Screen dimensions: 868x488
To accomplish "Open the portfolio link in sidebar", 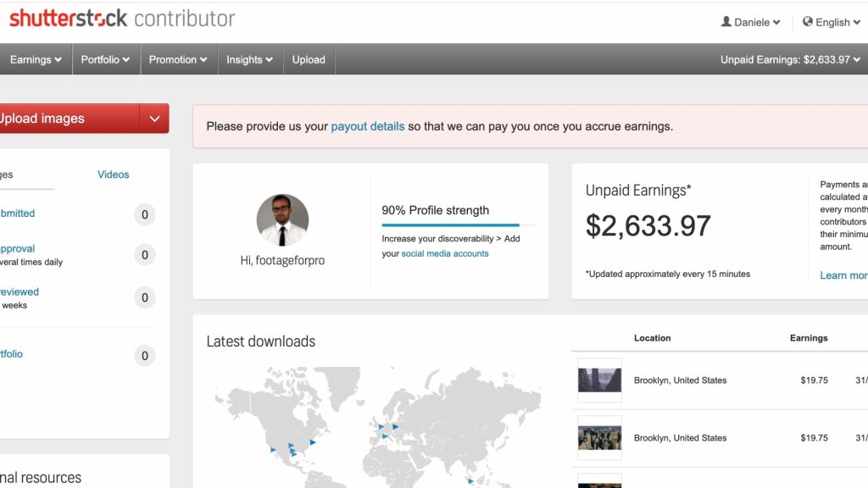I will coord(11,353).
